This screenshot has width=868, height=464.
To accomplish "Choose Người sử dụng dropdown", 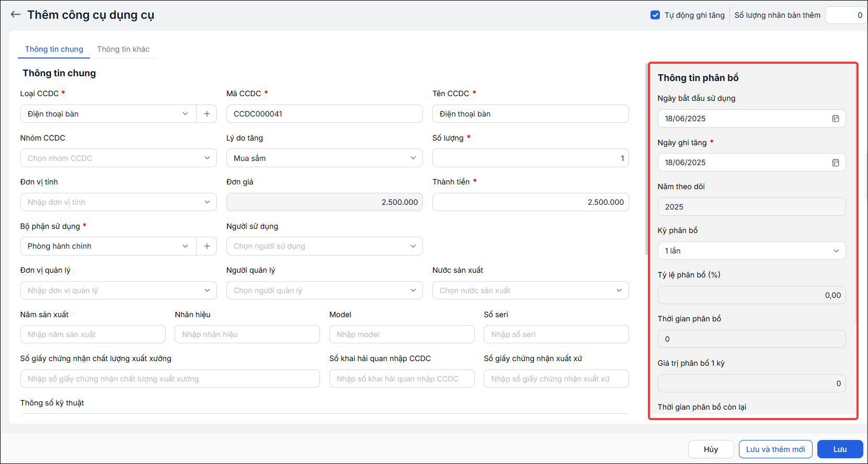I will [325, 246].
